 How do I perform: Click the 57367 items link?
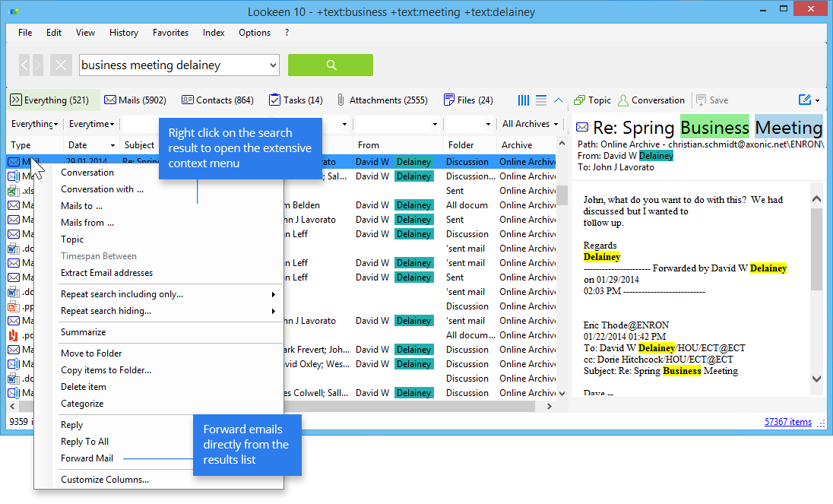coord(787,422)
